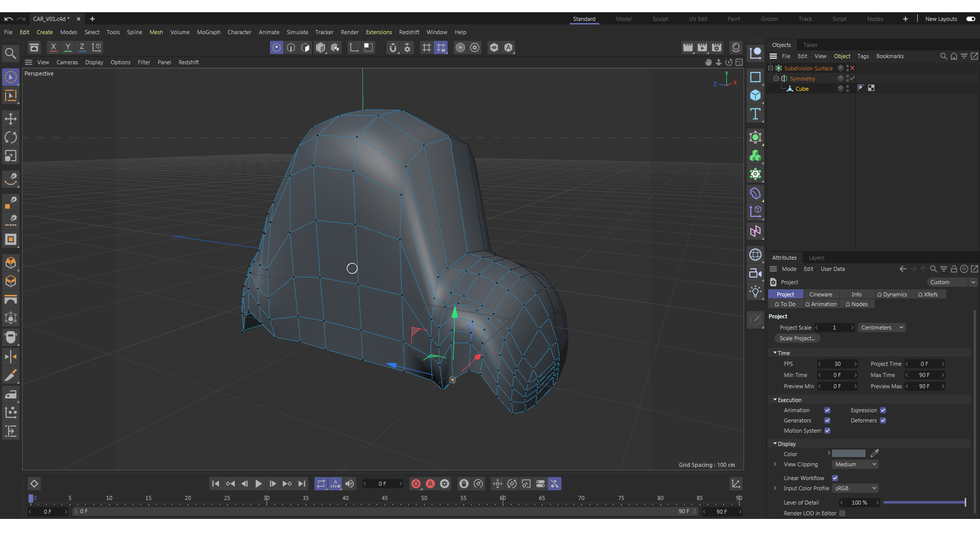The width and height of the screenshot is (980, 551).
Task: Click the FPS input field
Action: [837, 364]
